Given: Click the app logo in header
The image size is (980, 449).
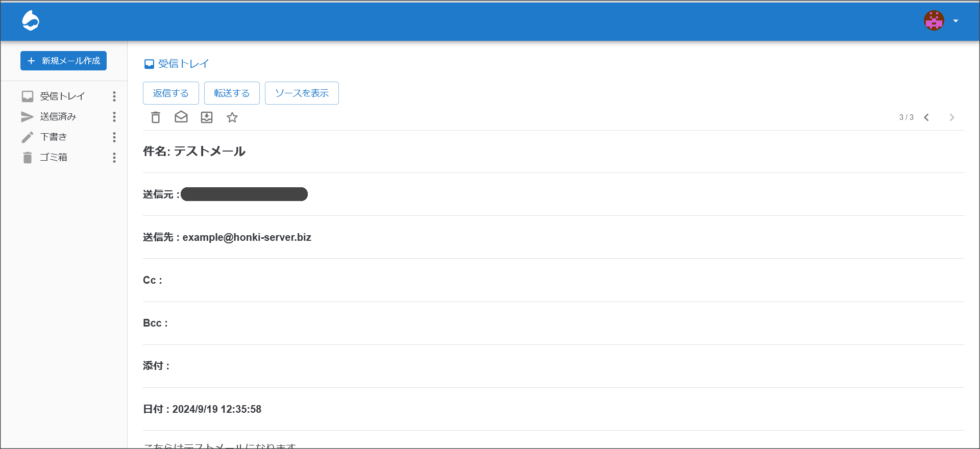Looking at the screenshot, I should tap(31, 20).
